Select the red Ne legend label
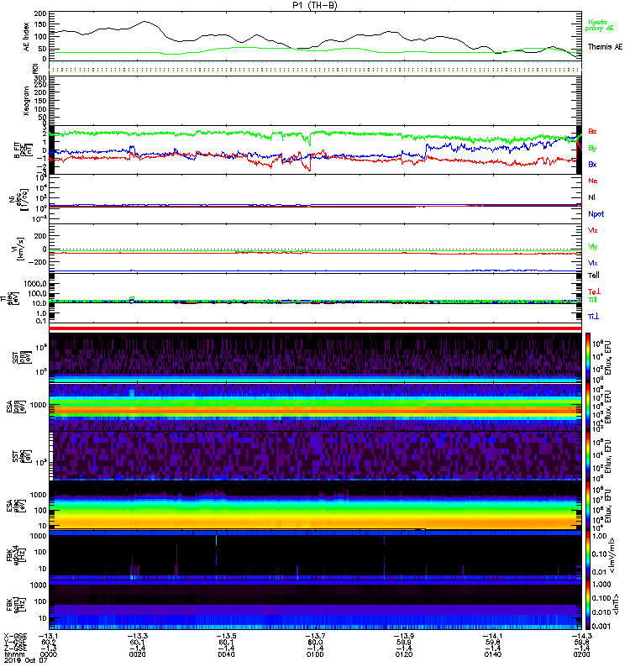 (593, 181)
